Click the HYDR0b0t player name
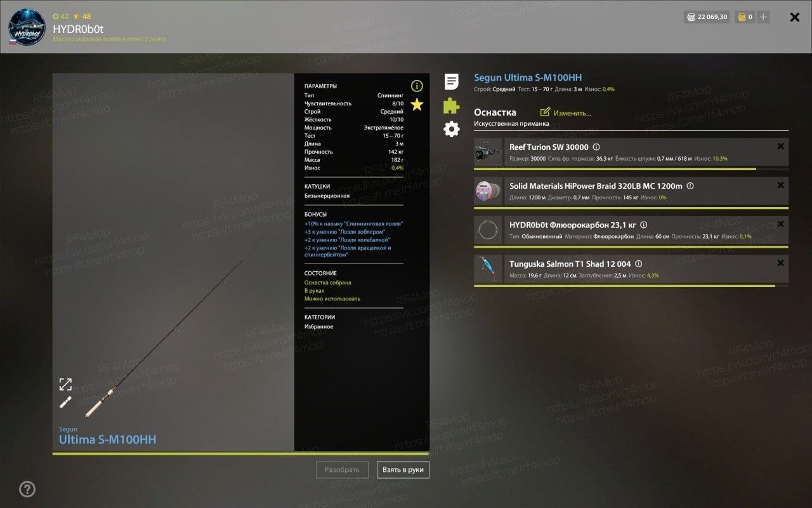 pyautogui.click(x=78, y=29)
